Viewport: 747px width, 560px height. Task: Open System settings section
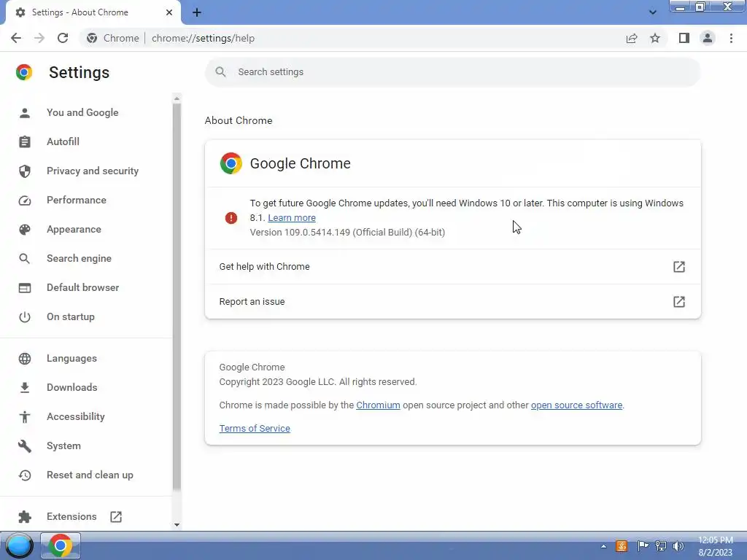click(x=64, y=446)
